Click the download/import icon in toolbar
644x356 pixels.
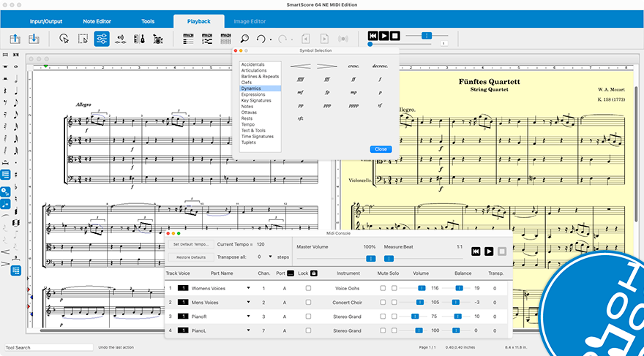[x=34, y=39]
